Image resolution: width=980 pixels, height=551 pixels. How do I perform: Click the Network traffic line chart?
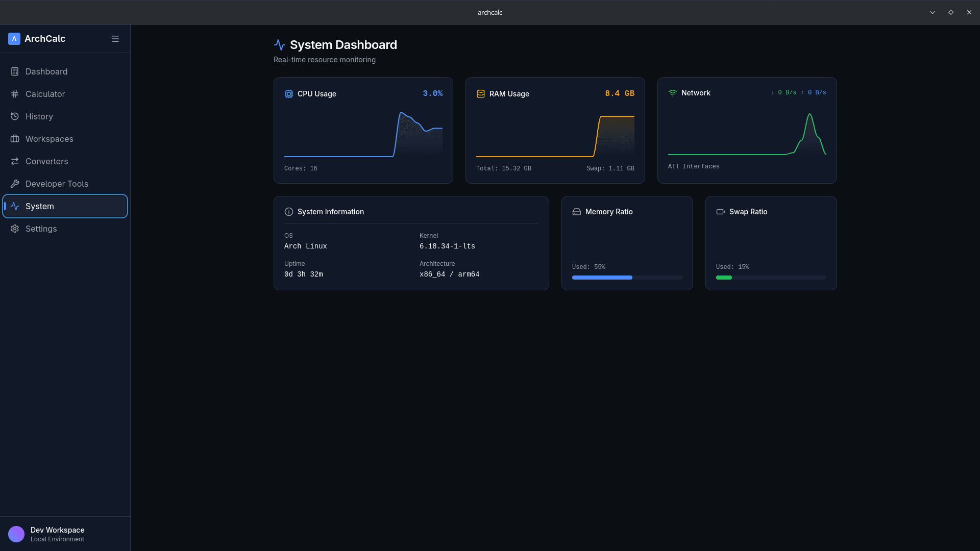(x=747, y=134)
